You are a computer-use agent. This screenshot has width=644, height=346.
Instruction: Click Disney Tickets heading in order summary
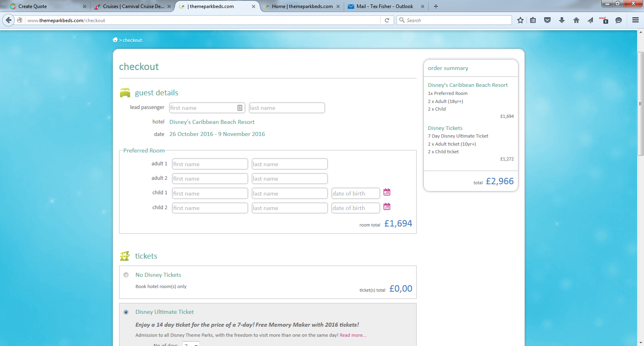(x=445, y=128)
